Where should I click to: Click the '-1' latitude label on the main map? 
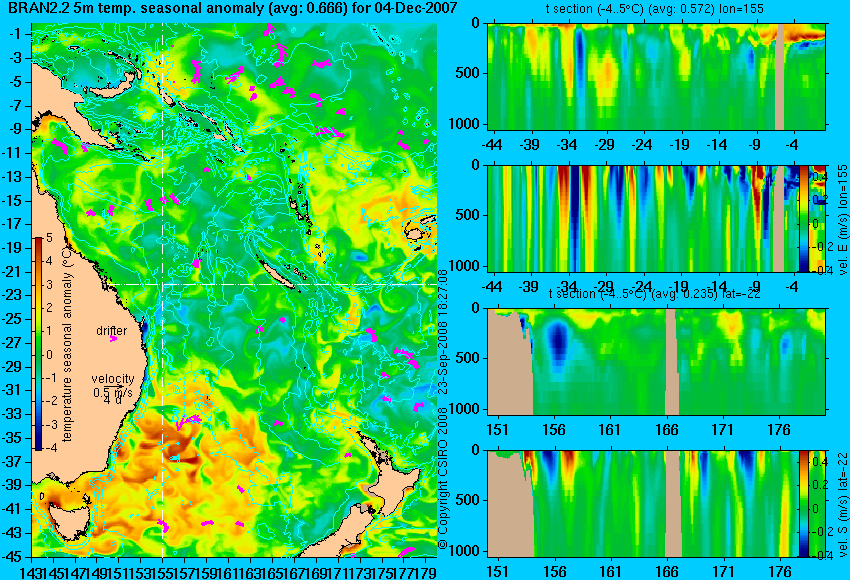(x=14, y=34)
